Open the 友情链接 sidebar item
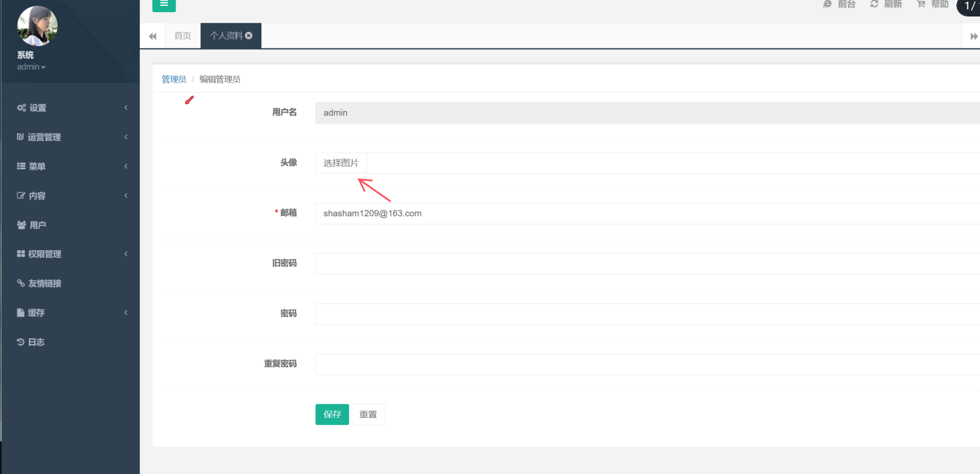The image size is (980, 474). 70,283
